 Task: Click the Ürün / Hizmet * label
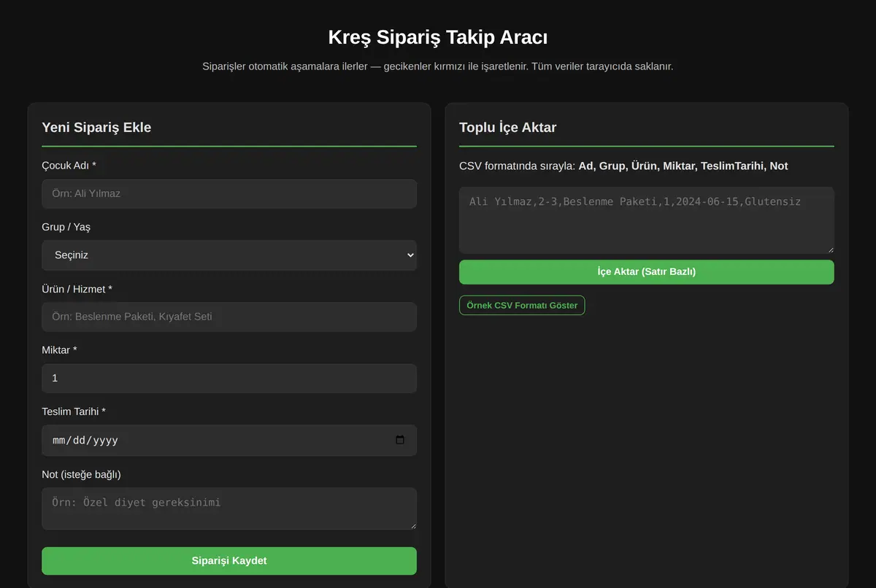click(x=77, y=289)
